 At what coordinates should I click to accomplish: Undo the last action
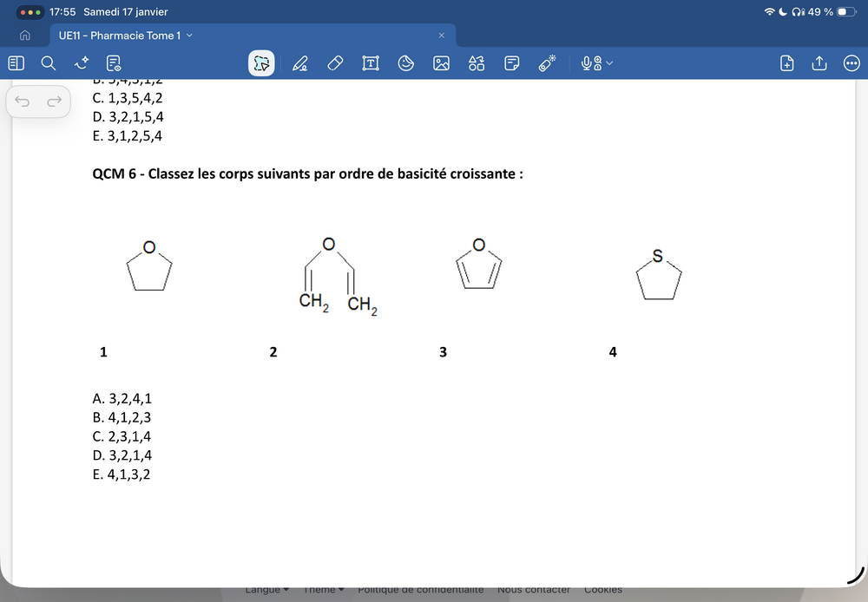point(23,102)
